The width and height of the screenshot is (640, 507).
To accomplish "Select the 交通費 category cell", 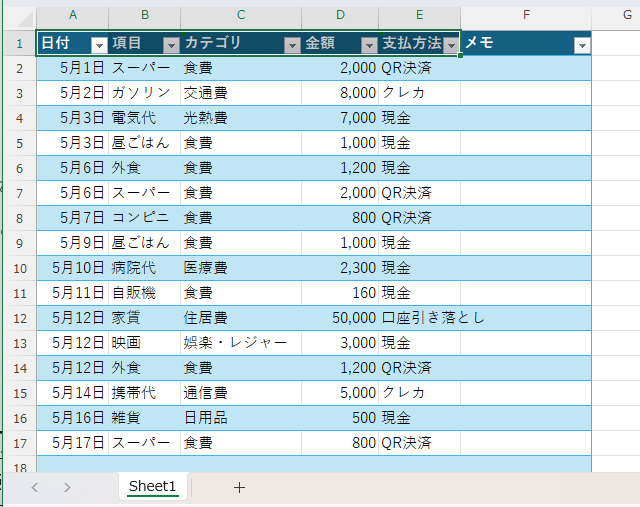I will pyautogui.click(x=241, y=93).
